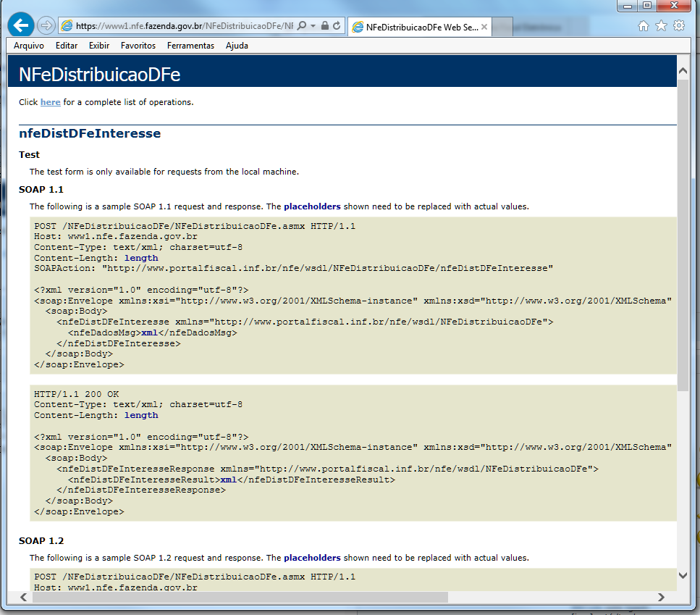Open the Arquivo menu
The height and width of the screenshot is (615, 700).
click(29, 46)
